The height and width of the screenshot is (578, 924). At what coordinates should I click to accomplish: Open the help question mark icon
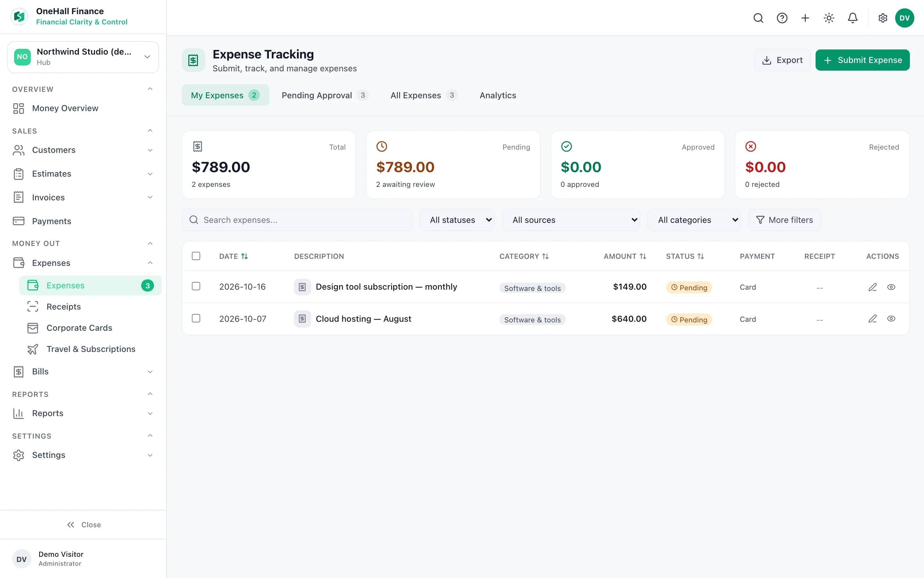[782, 18]
